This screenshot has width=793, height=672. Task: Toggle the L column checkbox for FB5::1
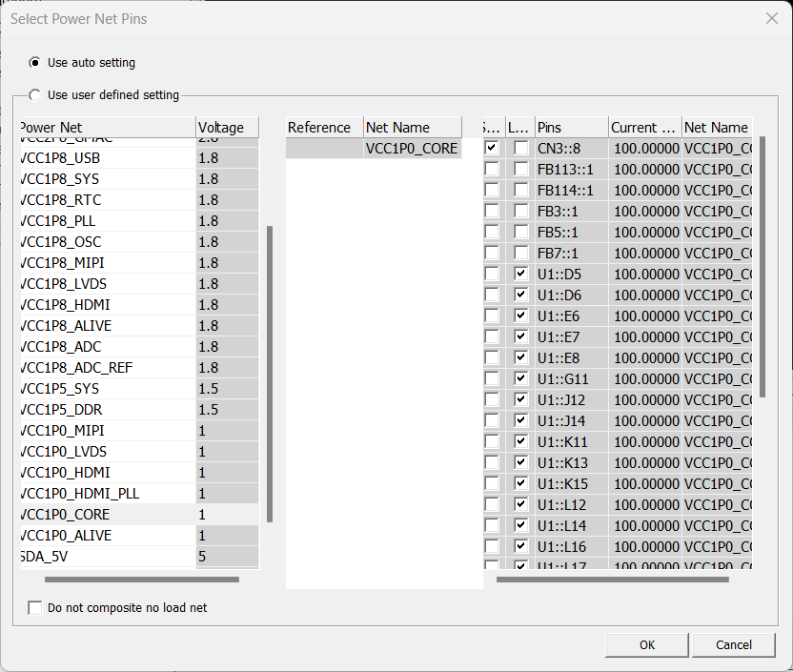pos(520,233)
